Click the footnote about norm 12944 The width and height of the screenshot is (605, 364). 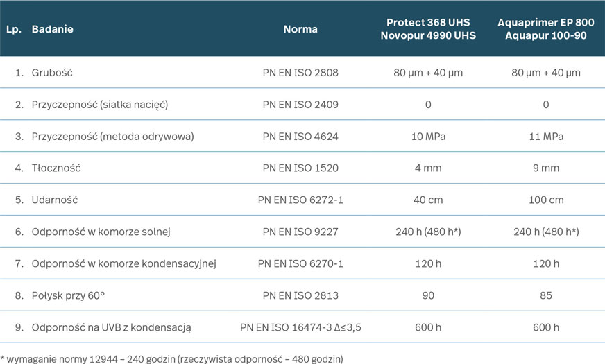point(171,358)
